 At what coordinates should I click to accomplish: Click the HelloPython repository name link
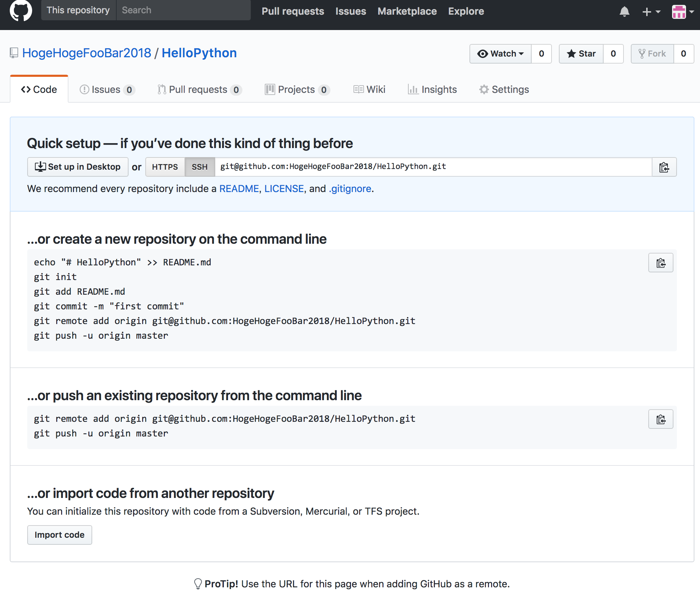pyautogui.click(x=199, y=53)
